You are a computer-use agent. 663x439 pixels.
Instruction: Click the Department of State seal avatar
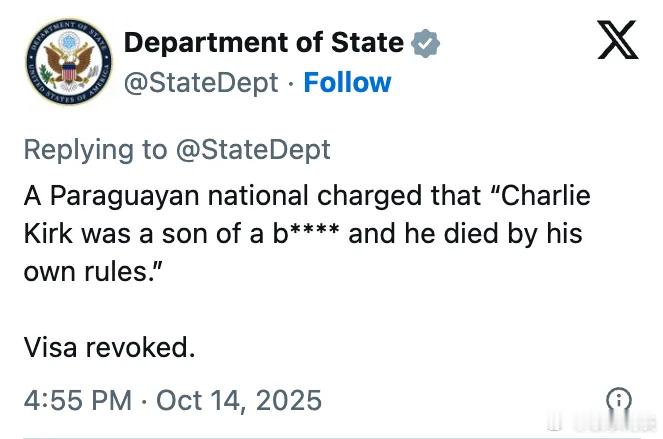click(68, 63)
